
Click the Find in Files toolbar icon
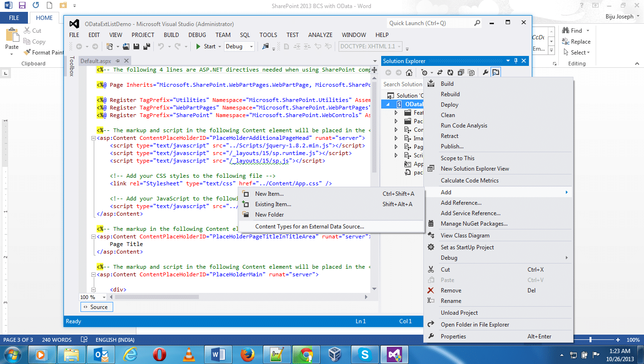[x=265, y=46]
